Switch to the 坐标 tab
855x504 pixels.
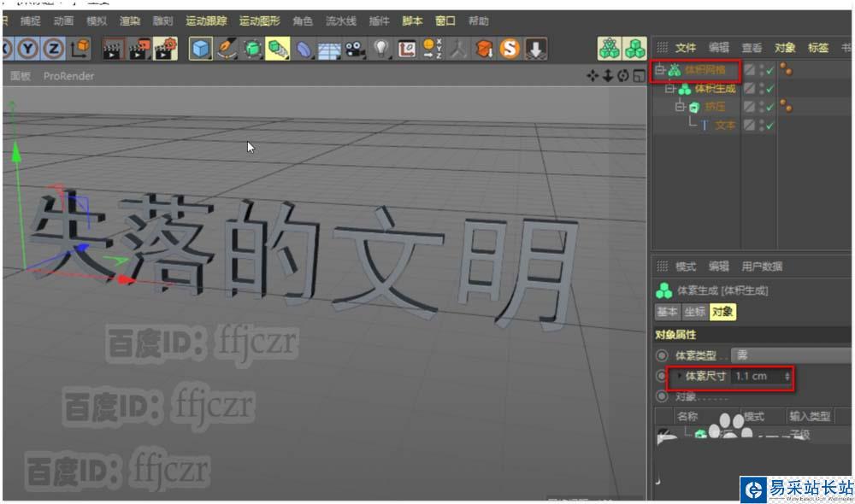[x=694, y=312]
